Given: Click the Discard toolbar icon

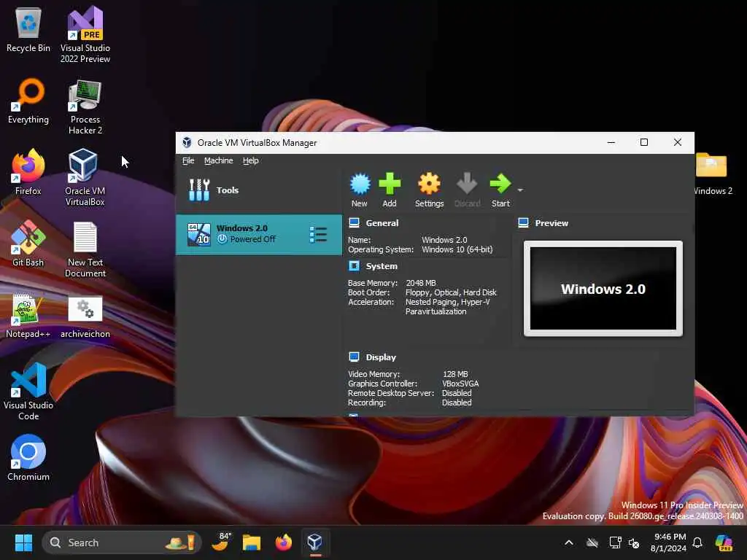Looking at the screenshot, I should point(467,190).
